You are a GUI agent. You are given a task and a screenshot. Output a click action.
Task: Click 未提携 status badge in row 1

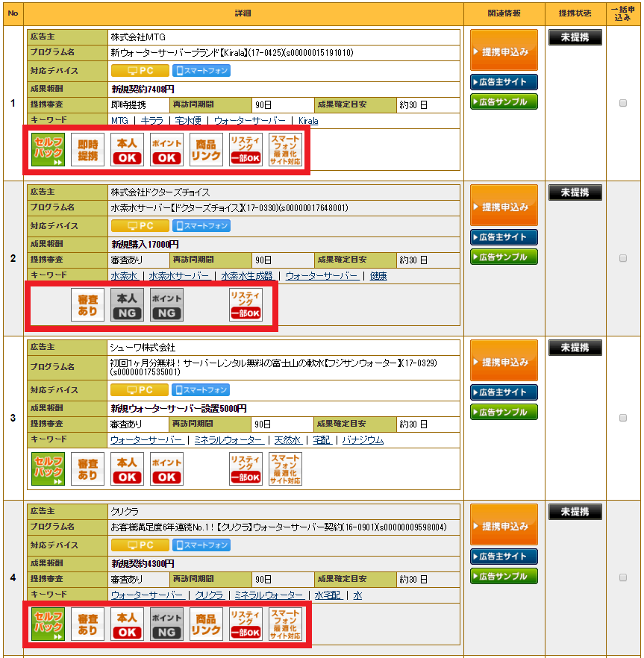[x=575, y=37]
